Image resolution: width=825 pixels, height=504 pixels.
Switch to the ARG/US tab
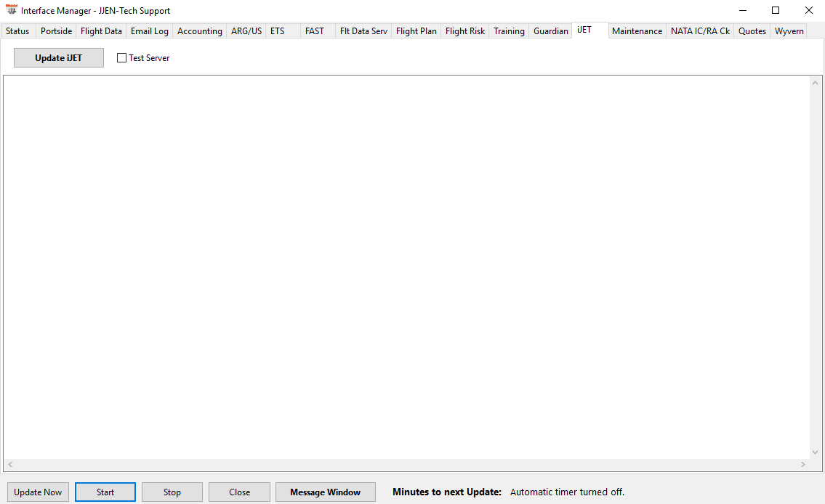[x=246, y=31]
